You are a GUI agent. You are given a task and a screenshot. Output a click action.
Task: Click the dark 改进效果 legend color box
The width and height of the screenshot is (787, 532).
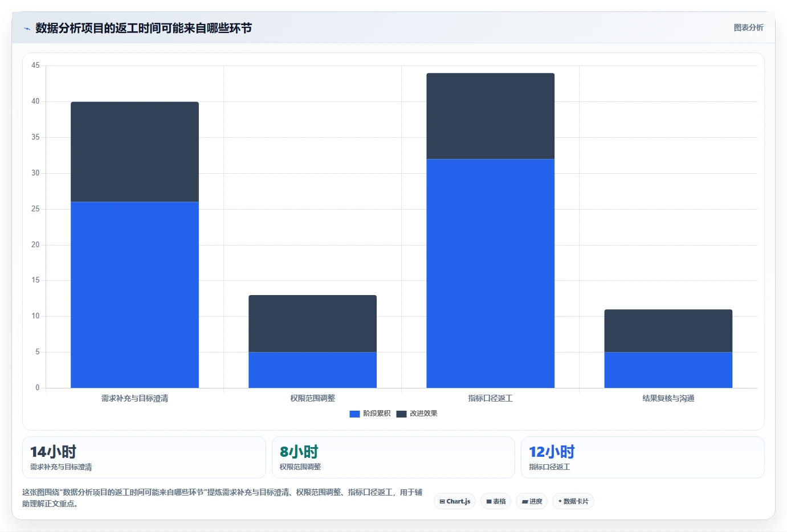coord(401,414)
